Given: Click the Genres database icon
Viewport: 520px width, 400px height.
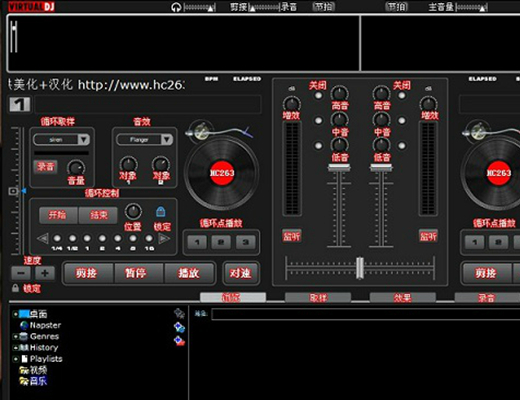Looking at the screenshot, I should coord(24,336).
